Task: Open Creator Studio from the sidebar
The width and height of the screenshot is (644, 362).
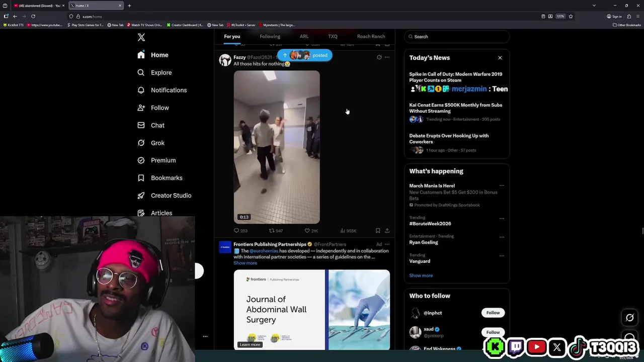Action: coord(164,196)
